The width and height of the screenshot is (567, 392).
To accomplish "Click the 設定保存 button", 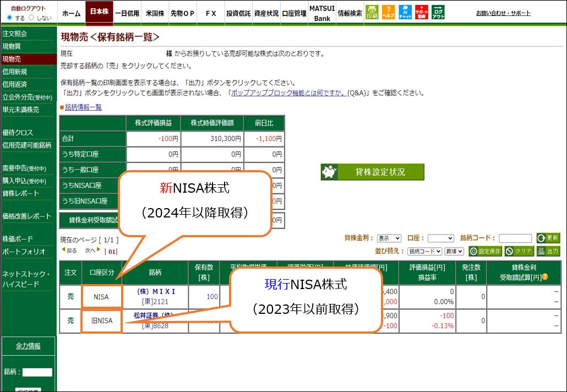I will coord(486,251).
